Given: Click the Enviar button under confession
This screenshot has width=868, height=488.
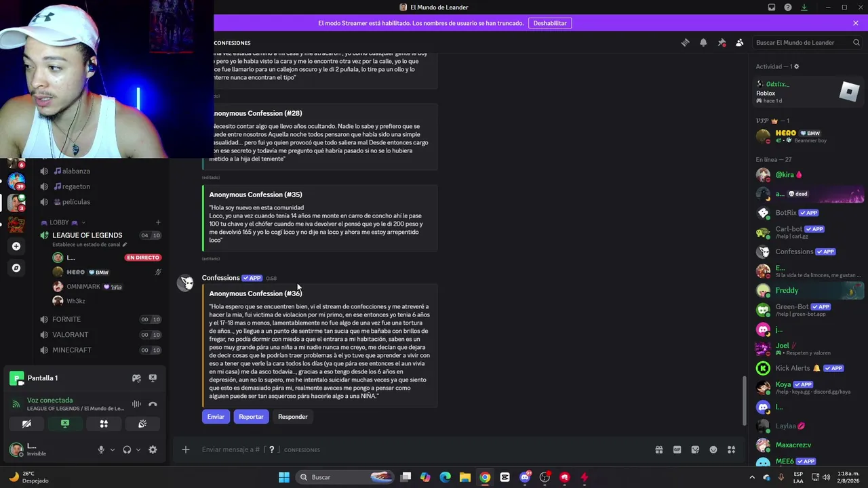Looking at the screenshot, I should point(216,417).
